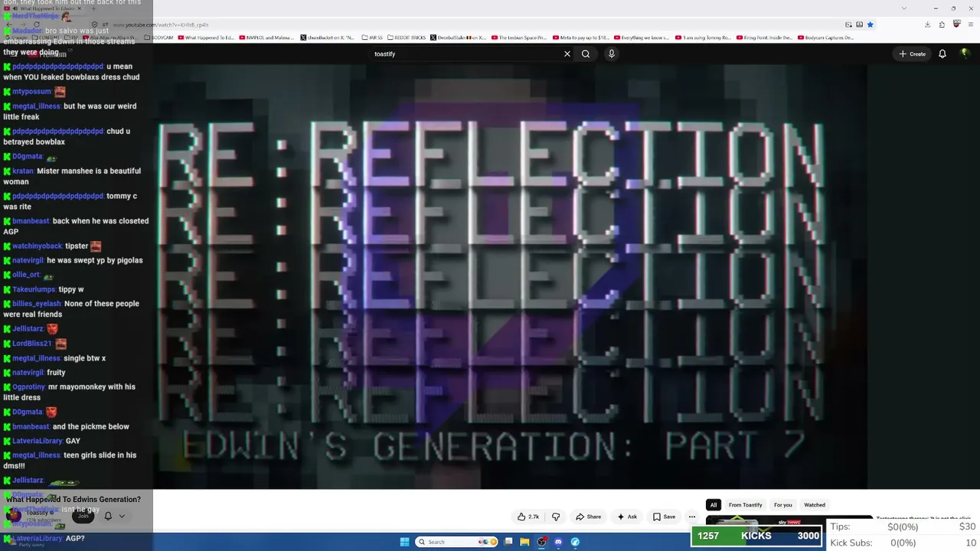Screen dimensions: 980x551
Task: Open the 'I am suing Tommy Ro...' bookmark
Action: click(x=703, y=37)
